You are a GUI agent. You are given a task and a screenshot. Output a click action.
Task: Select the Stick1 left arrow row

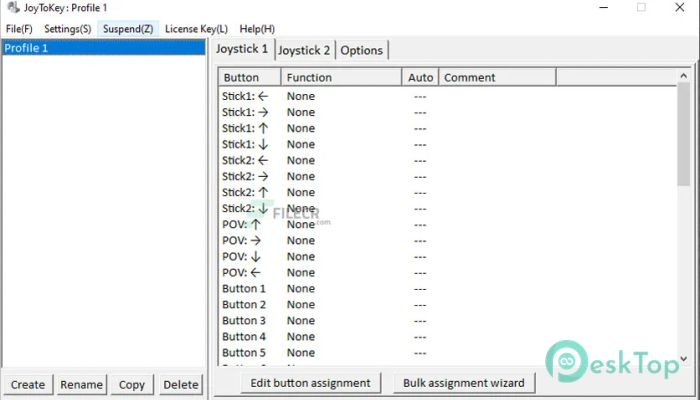pyautogui.click(x=448, y=96)
